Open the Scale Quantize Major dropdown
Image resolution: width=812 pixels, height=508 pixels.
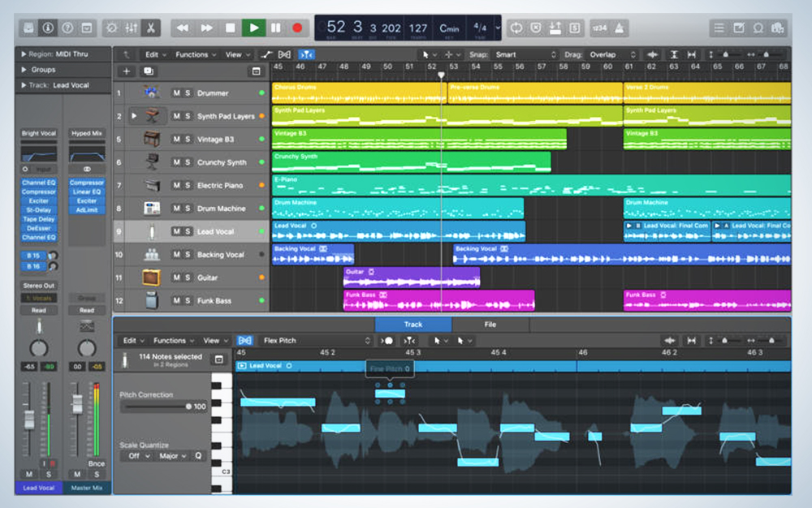click(172, 456)
